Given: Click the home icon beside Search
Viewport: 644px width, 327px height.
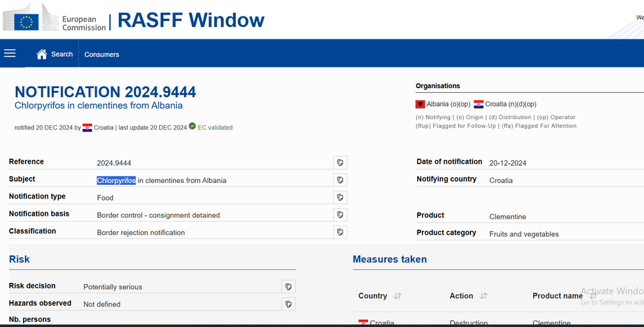Looking at the screenshot, I should click(42, 54).
